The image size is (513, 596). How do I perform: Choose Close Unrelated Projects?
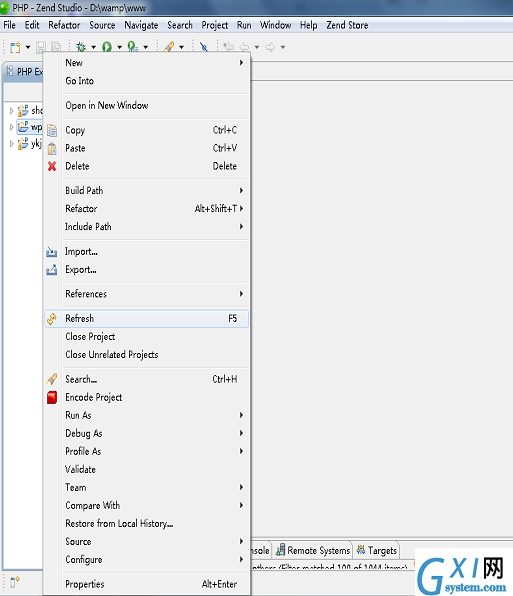147,355
